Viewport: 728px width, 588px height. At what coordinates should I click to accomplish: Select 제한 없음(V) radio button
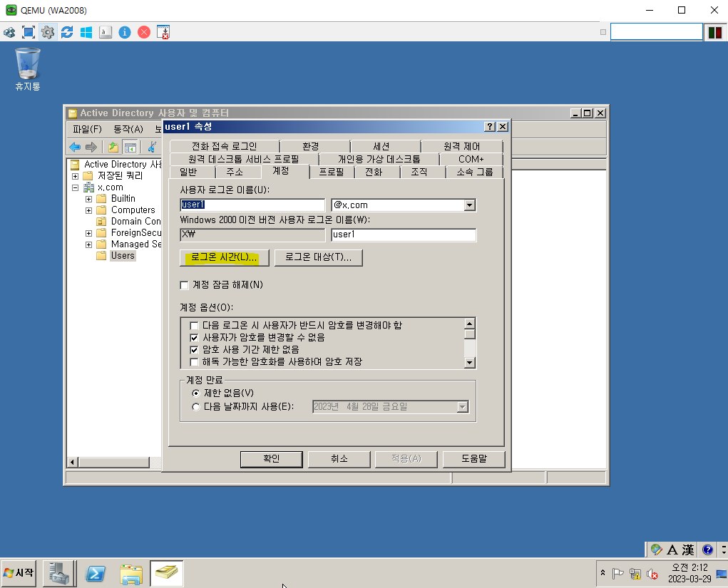coord(196,393)
